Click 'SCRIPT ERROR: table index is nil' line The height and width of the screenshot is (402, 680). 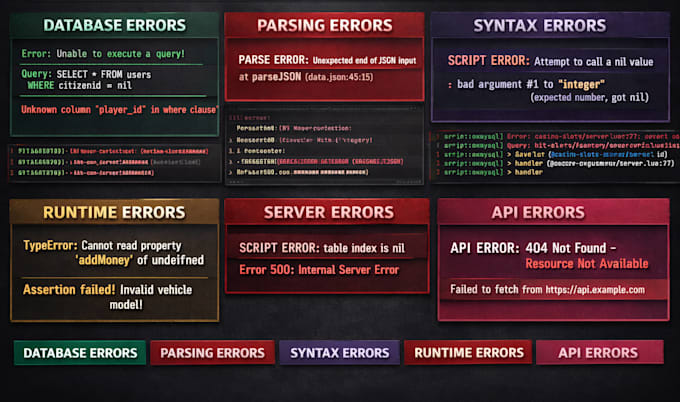pyautogui.click(x=322, y=248)
